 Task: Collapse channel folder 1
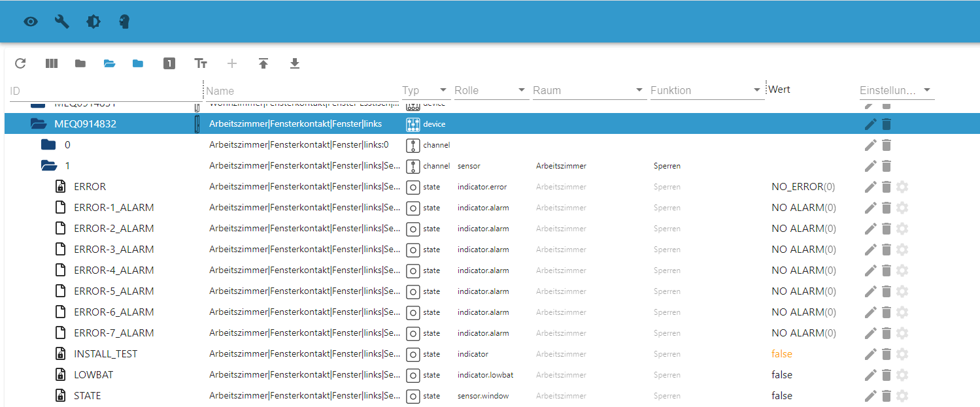(49, 166)
